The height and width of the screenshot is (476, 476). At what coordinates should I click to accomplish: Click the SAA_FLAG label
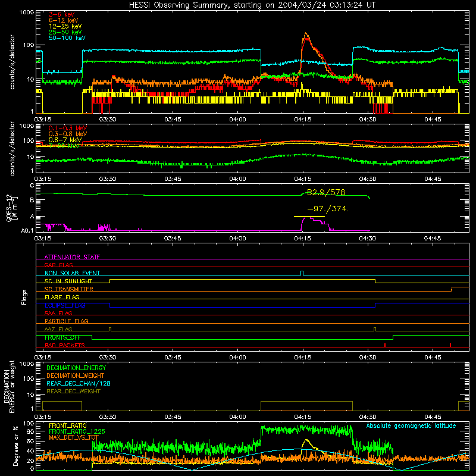click(x=58, y=313)
